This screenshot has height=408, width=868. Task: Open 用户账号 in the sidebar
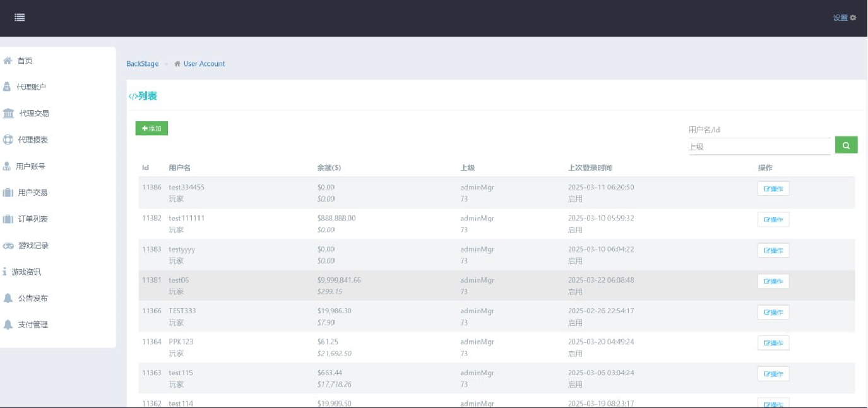coord(30,166)
